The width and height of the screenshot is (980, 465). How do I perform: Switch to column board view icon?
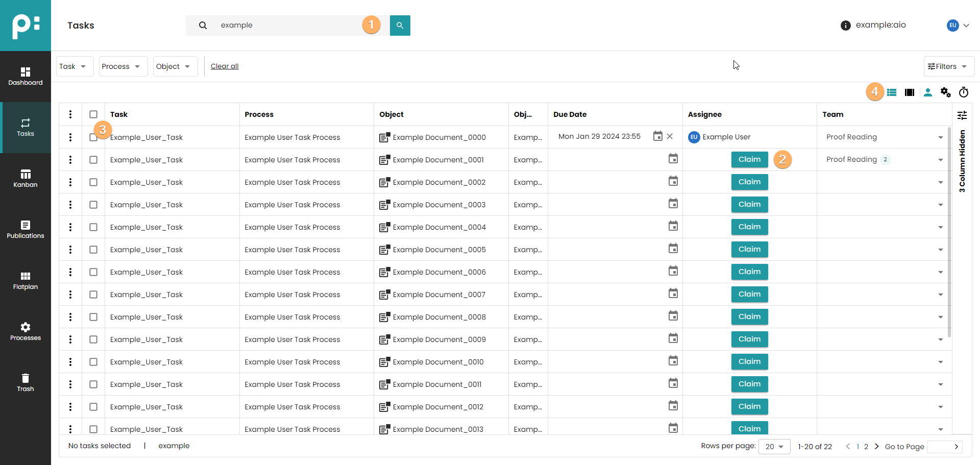pos(909,92)
